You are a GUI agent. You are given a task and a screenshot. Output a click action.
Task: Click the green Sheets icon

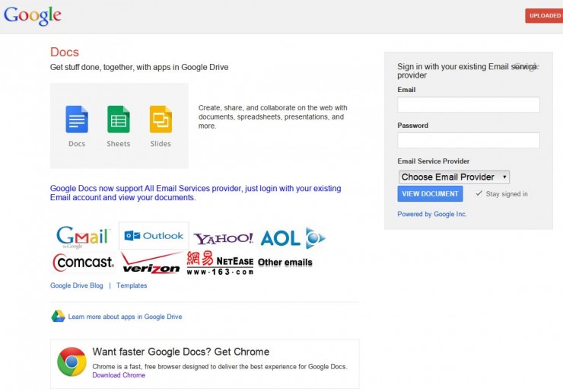pos(119,120)
